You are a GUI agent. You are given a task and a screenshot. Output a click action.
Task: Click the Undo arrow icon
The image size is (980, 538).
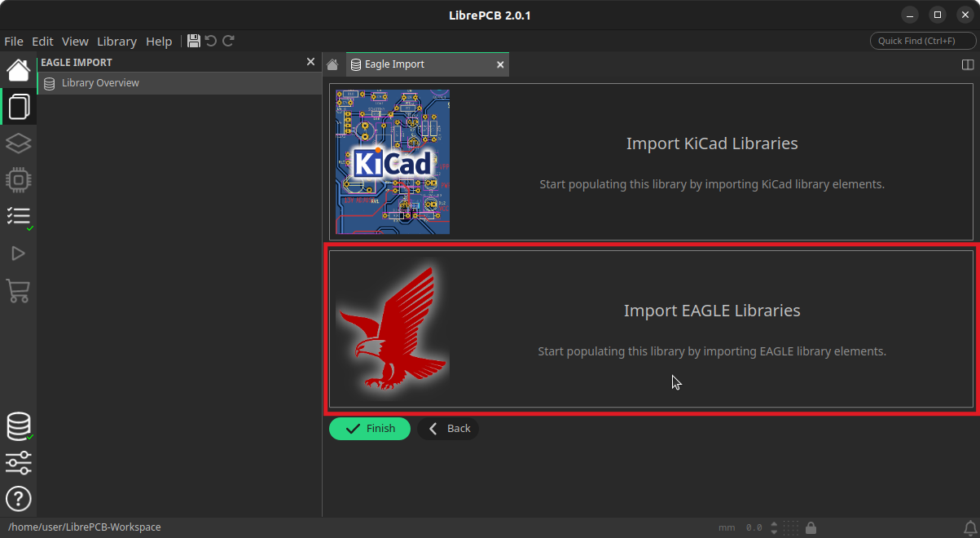211,41
